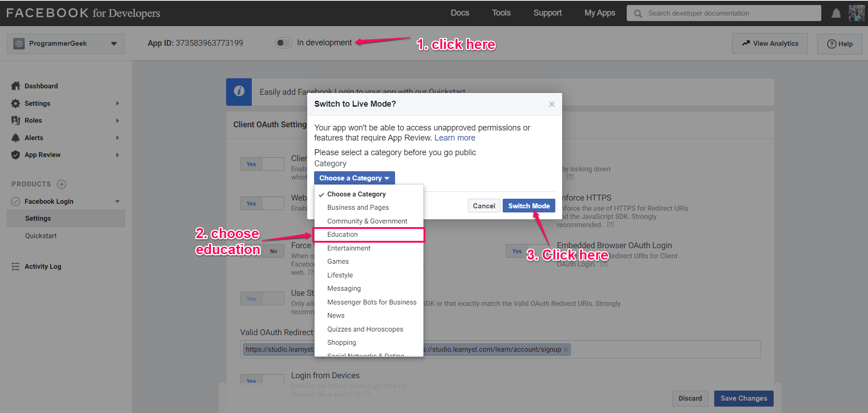Open My Apps in top navigation
This screenshot has height=413, width=868.
point(600,13)
